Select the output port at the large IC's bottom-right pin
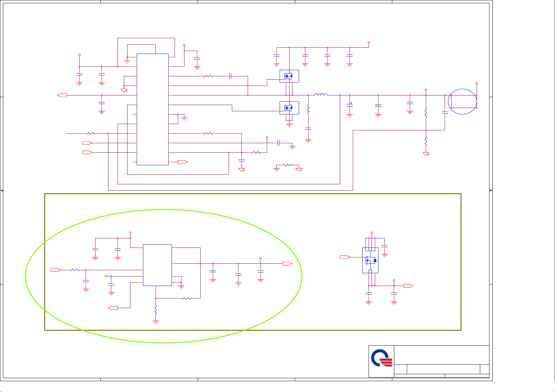555x392 pixels. (183, 162)
